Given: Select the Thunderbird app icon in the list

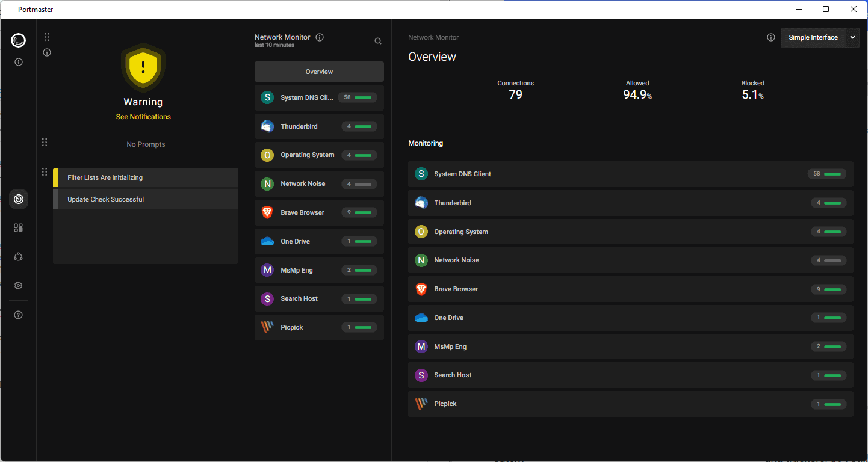Looking at the screenshot, I should (267, 126).
